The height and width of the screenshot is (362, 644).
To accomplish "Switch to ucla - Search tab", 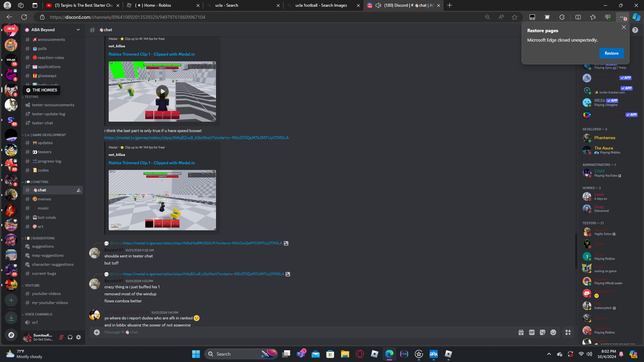I will click(243, 5).
